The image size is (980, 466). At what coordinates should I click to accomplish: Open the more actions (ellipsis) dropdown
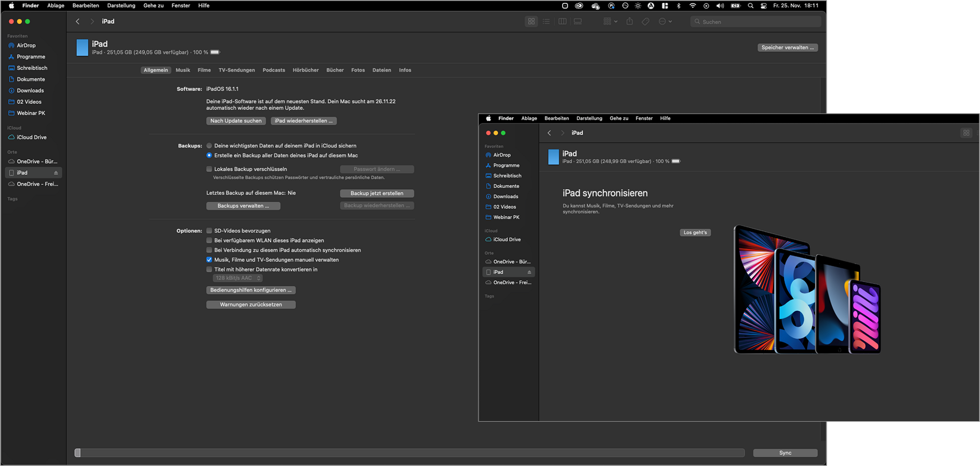[x=665, y=21]
